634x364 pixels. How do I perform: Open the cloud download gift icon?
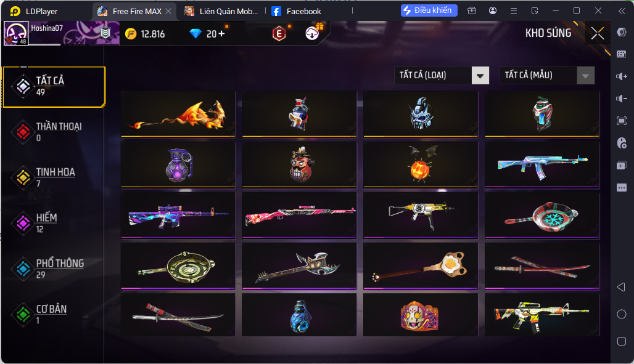(311, 33)
